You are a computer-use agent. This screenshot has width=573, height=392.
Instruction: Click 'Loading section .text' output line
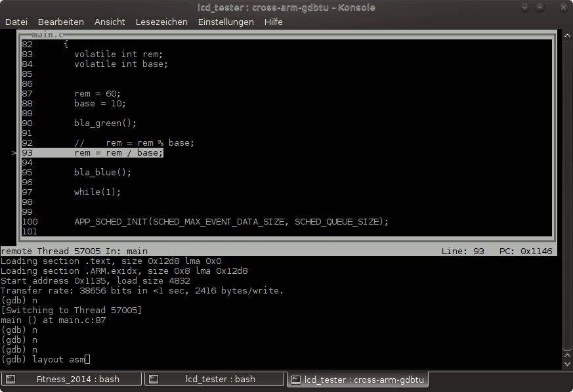(111, 261)
